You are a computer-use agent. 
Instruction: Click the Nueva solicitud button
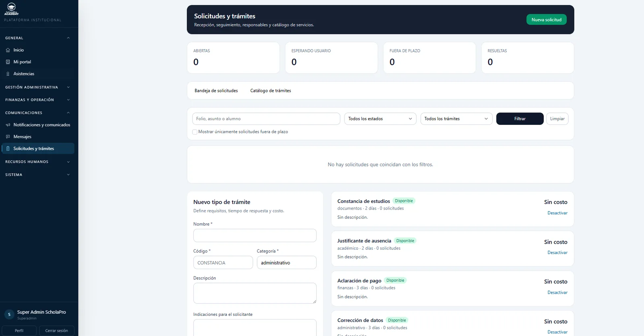coord(546,20)
